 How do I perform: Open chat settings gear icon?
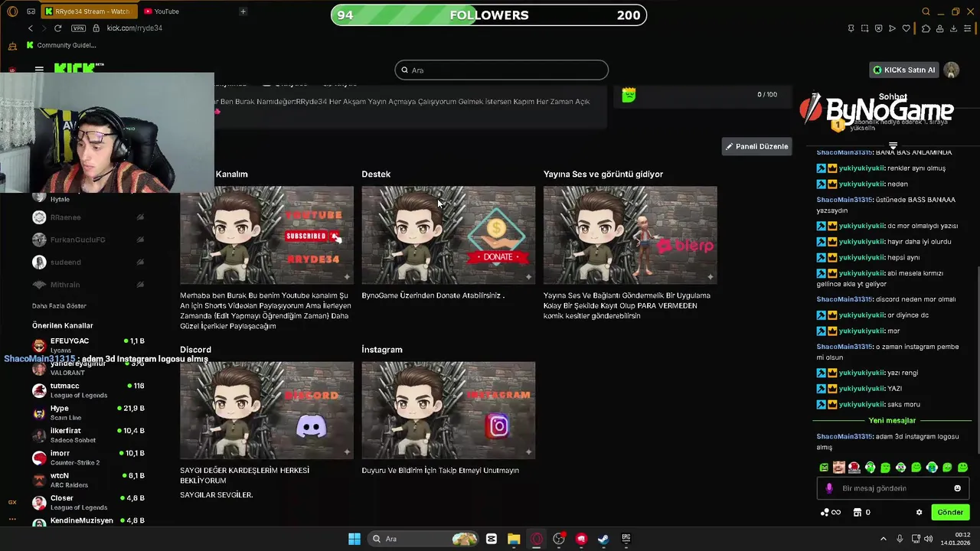tap(920, 512)
